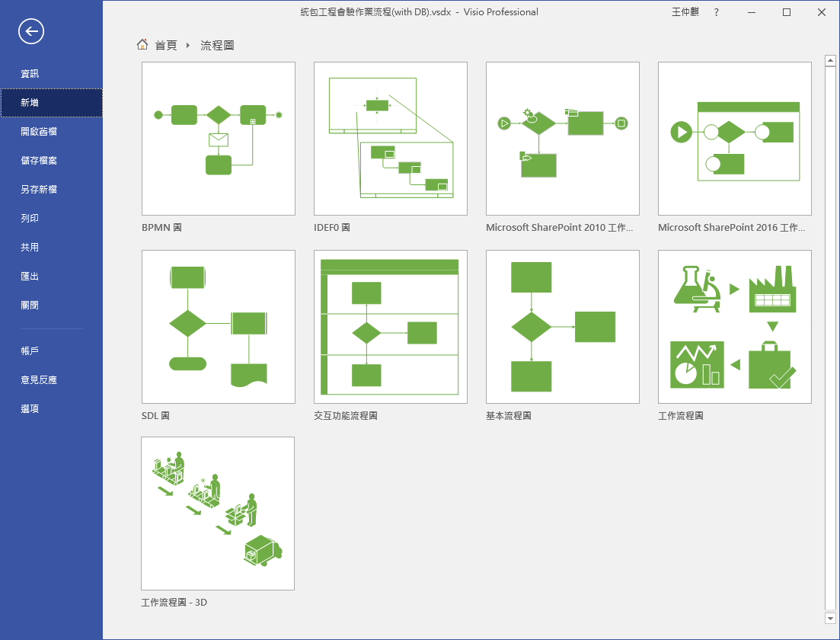Open 意見反應 in the sidebar

point(52,379)
